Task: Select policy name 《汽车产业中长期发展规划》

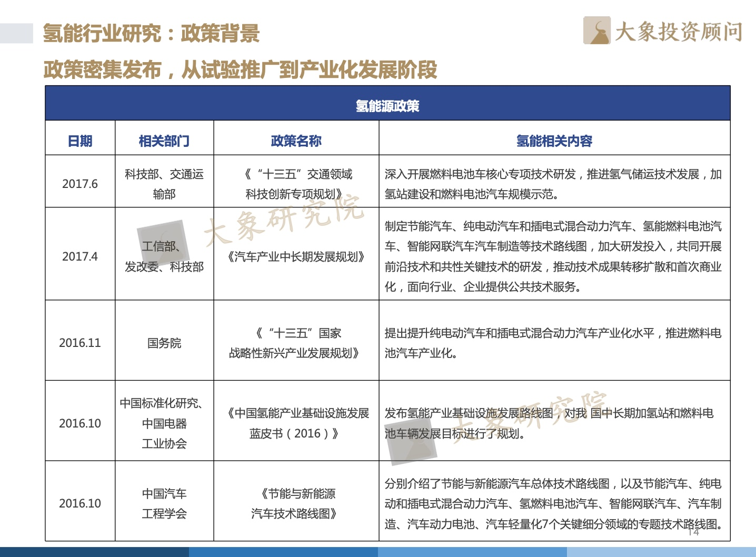Action: click(296, 257)
